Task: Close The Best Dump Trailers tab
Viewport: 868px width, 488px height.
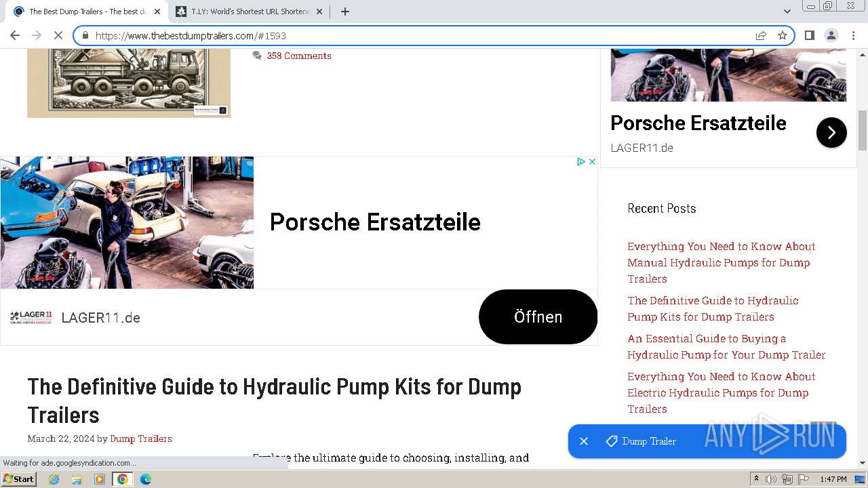Action: [157, 12]
